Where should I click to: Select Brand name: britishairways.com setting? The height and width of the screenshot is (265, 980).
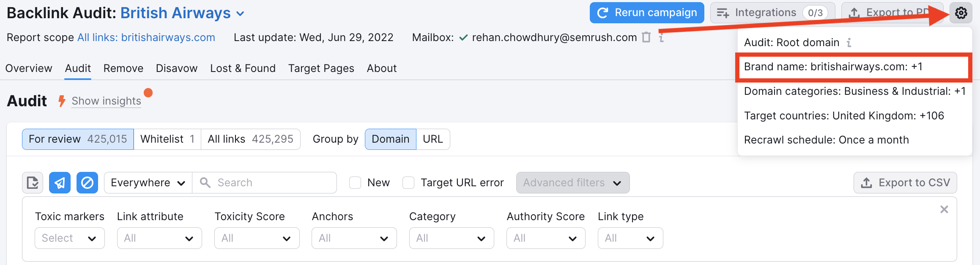(x=854, y=67)
